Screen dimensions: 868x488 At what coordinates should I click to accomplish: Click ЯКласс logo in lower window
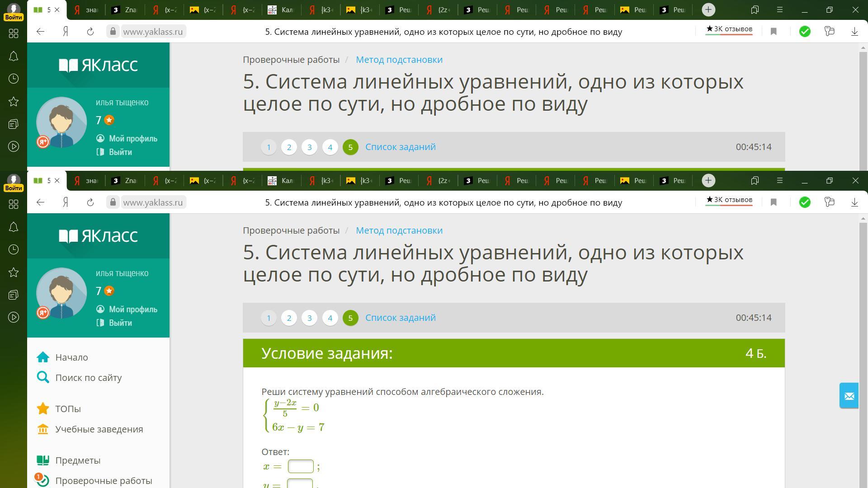pyautogui.click(x=98, y=236)
